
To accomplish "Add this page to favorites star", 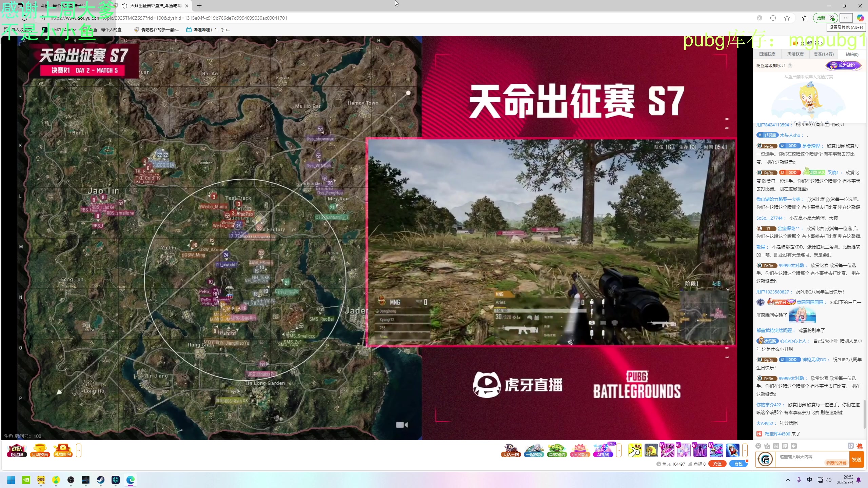I will point(787,18).
